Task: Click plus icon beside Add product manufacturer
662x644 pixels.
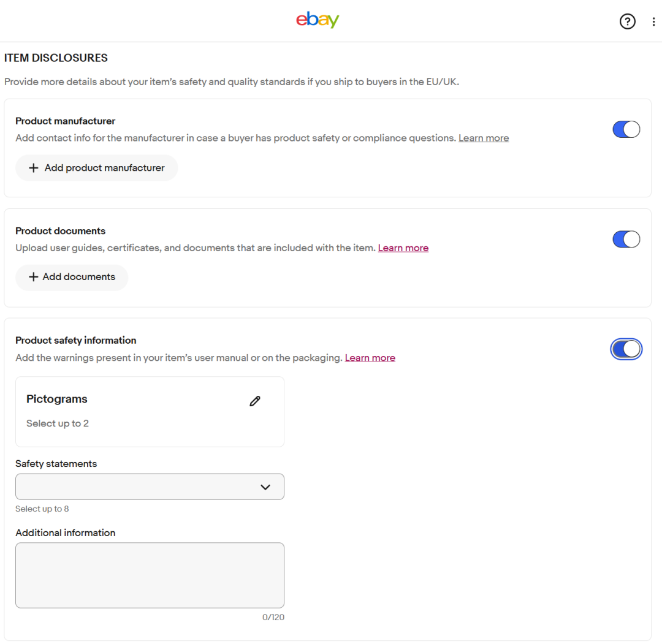Action: pyautogui.click(x=34, y=168)
